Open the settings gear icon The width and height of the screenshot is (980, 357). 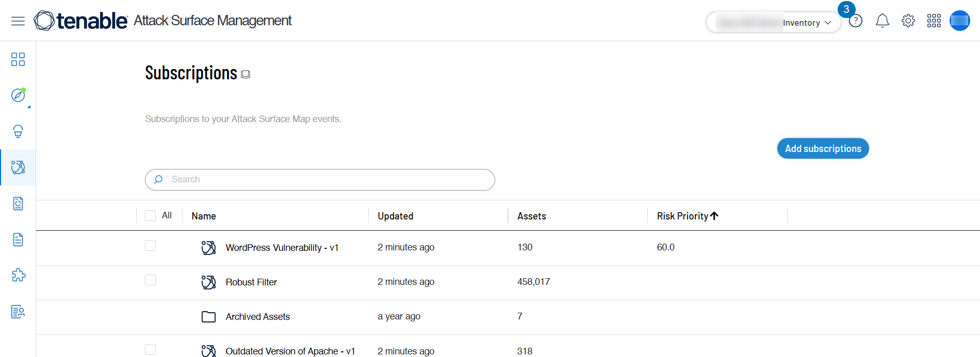[908, 21]
